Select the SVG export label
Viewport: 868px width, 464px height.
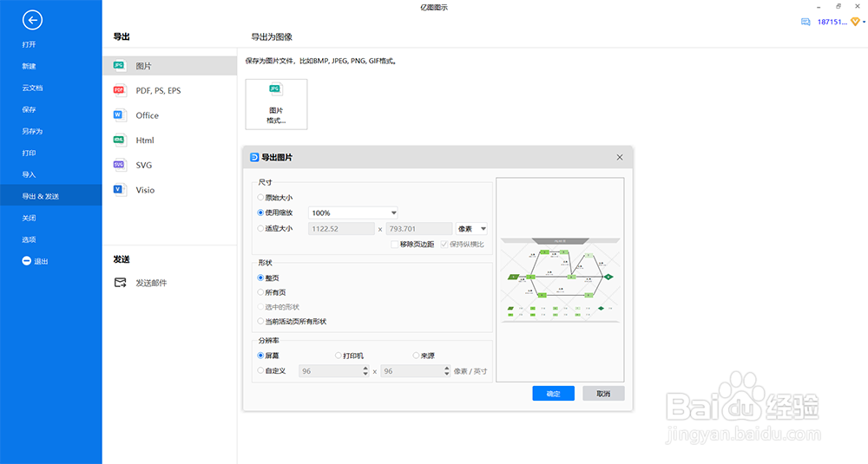144,165
